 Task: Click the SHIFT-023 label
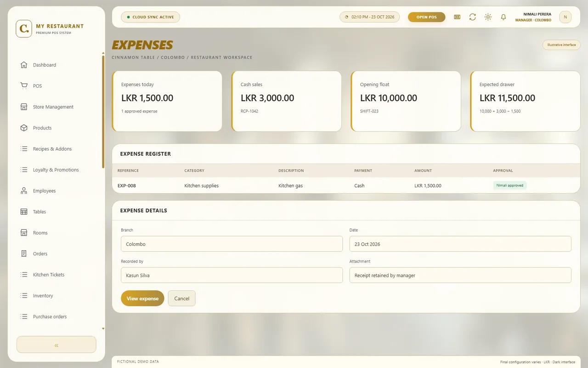click(369, 111)
